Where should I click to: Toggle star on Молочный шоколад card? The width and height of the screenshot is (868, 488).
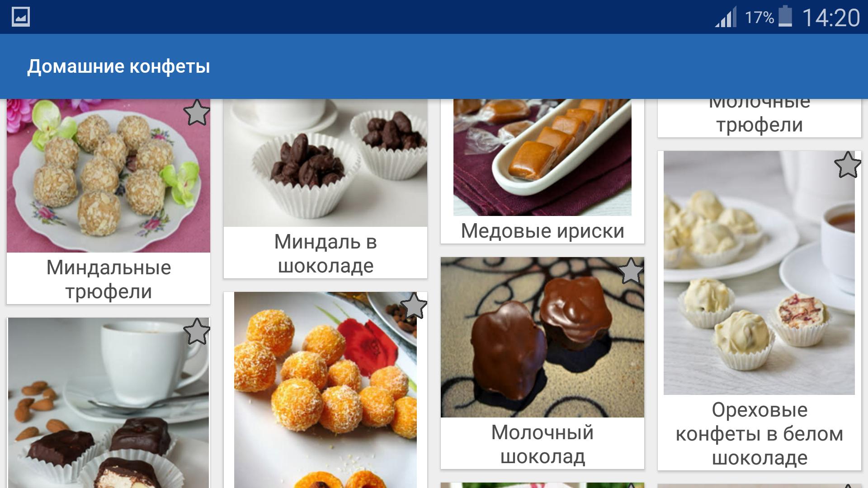(x=631, y=271)
